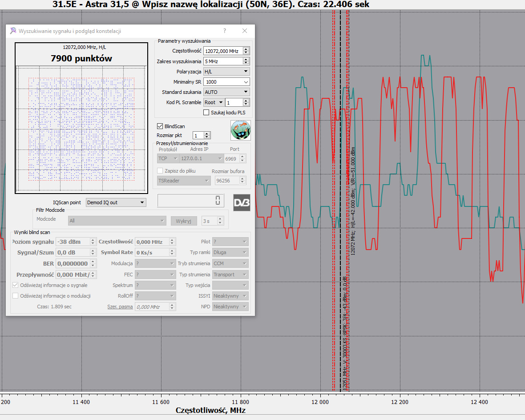This screenshot has height=420, width=525.
Task: Open the IQScan point dropdown
Action: tap(116, 202)
